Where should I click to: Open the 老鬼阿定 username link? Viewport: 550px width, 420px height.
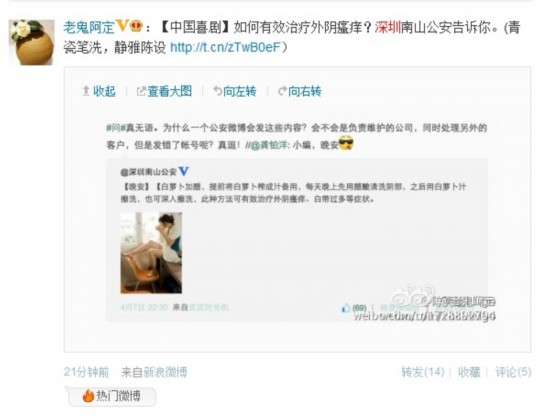point(89,27)
